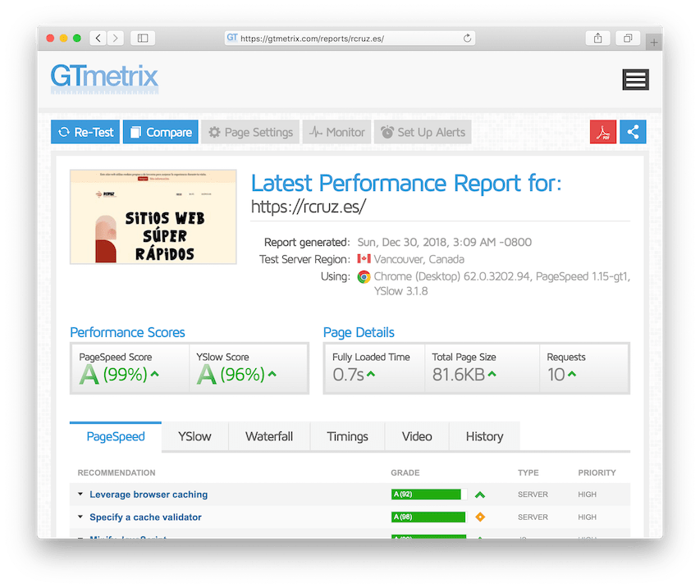This screenshot has height=588, width=700.
Task: Click the Canada flag icon
Action: 364,259
